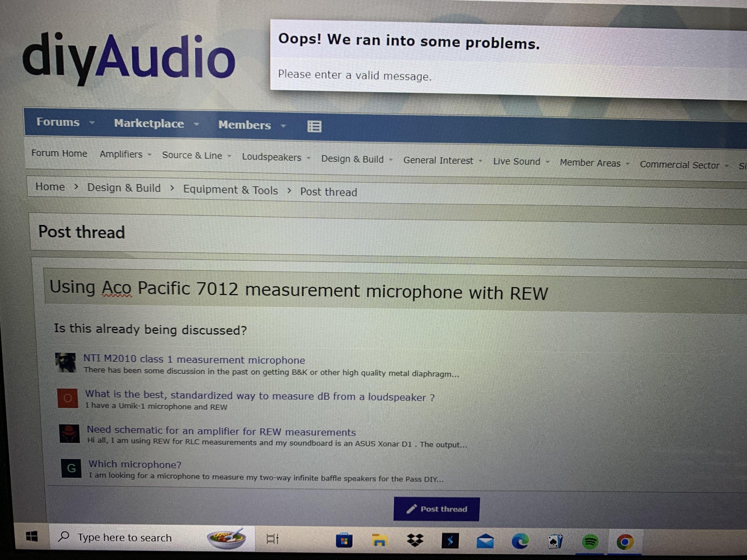Open the Mail app on the taskbar

point(485,541)
